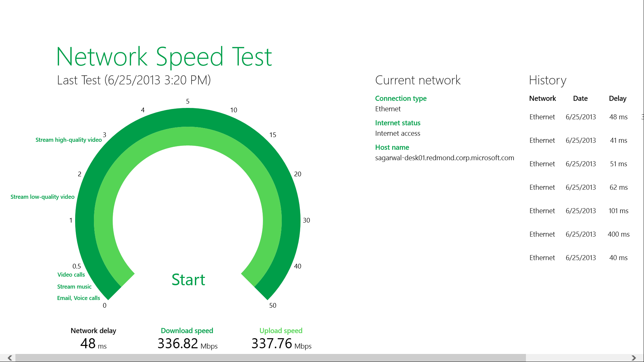
Task: Click the Start button in the gauge
Action: tap(188, 280)
